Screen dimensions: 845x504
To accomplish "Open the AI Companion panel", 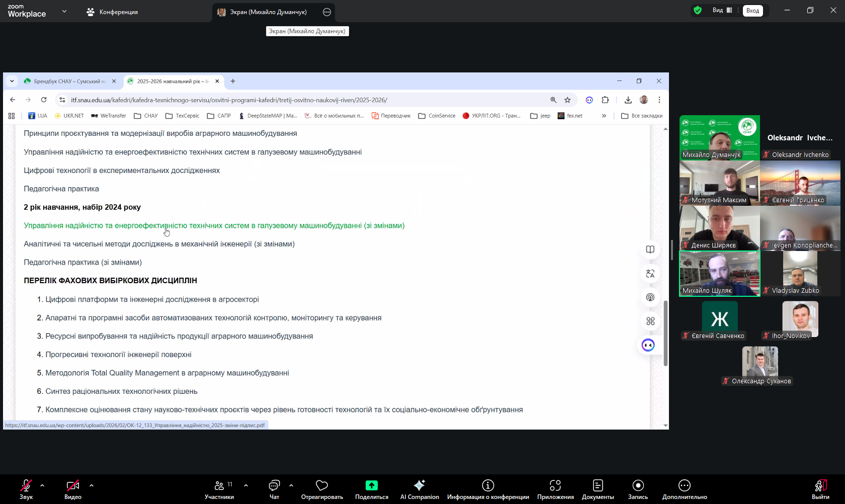I will pos(419,489).
